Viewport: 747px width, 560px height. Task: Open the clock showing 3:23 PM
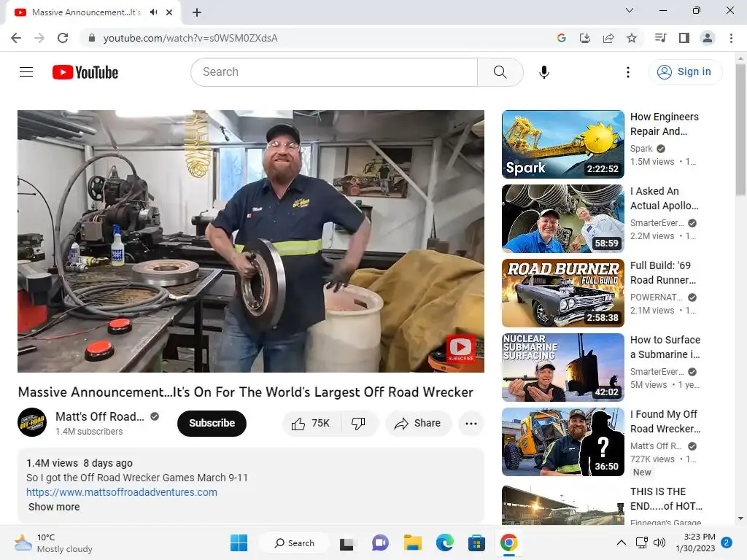click(695, 542)
